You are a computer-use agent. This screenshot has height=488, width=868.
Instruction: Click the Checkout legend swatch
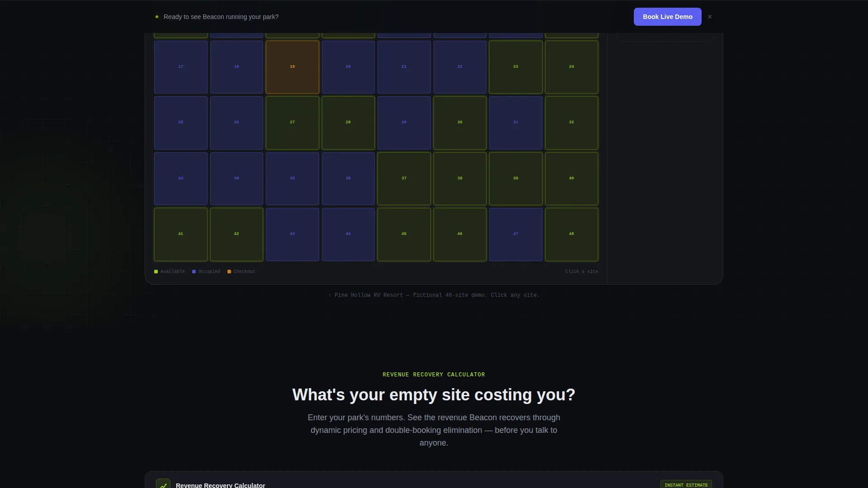coord(229,272)
